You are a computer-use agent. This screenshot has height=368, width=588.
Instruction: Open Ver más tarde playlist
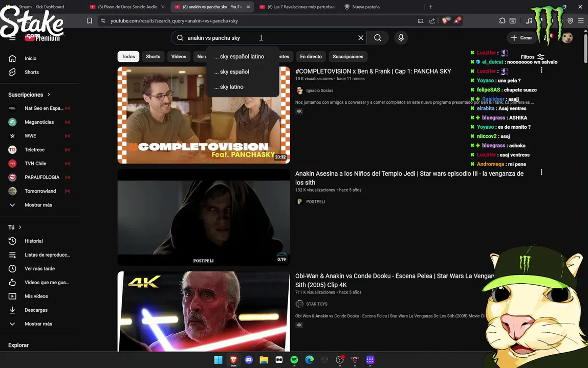[x=39, y=269]
